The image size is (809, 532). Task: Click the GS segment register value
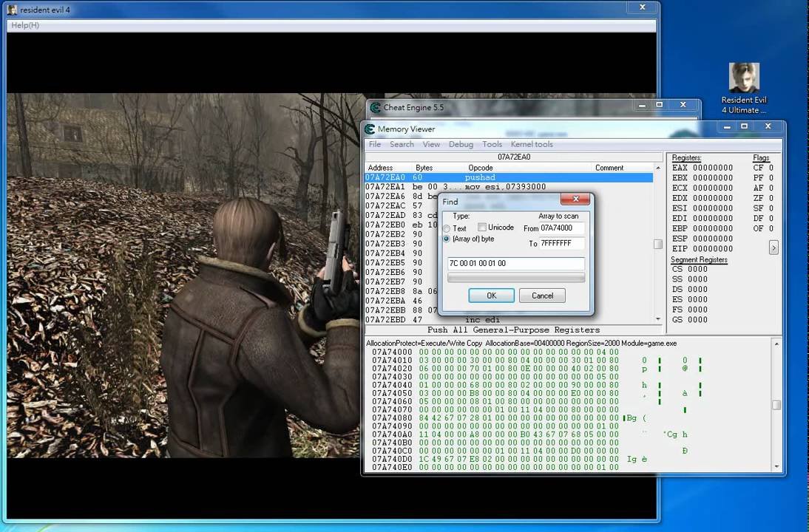pyautogui.click(x=697, y=320)
